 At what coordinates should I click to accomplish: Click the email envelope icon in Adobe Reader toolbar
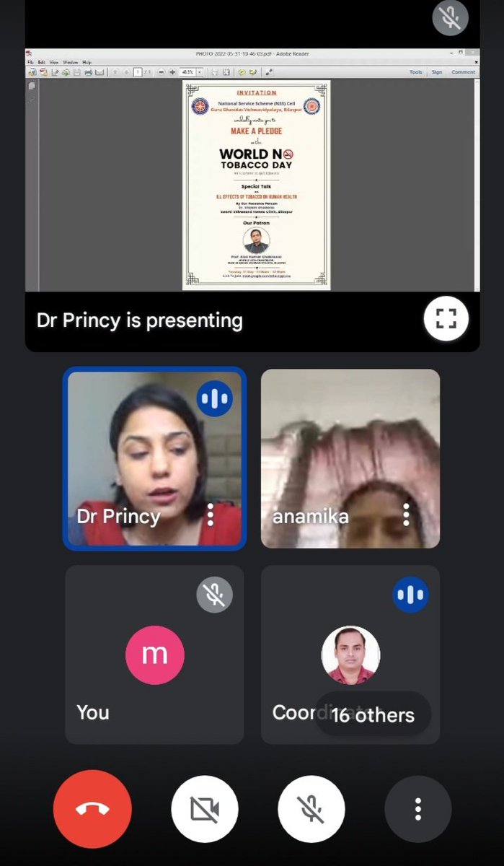(100, 72)
